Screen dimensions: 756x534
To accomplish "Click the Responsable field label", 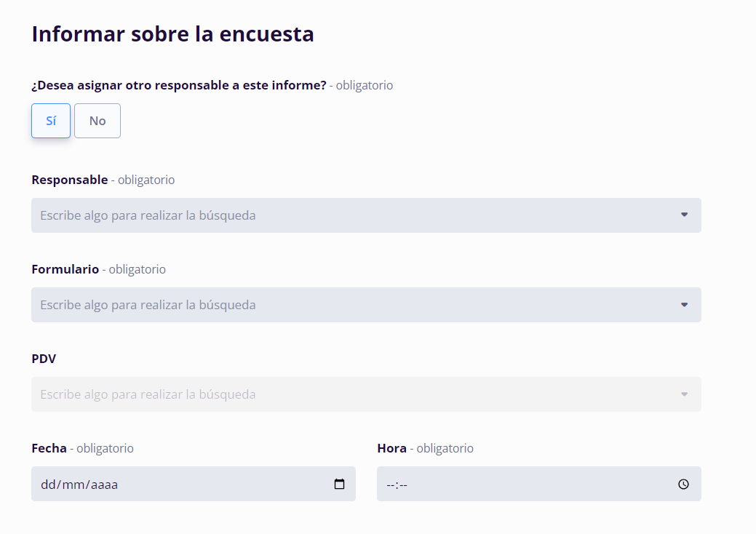I will pyautogui.click(x=70, y=180).
